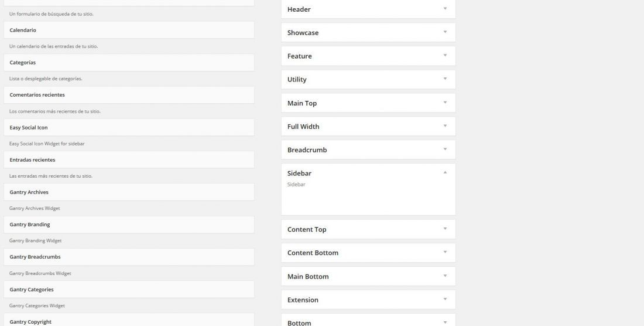Expand the Content Bottom area arrow
Viewport: 644px width, 326px height.
tap(445, 252)
